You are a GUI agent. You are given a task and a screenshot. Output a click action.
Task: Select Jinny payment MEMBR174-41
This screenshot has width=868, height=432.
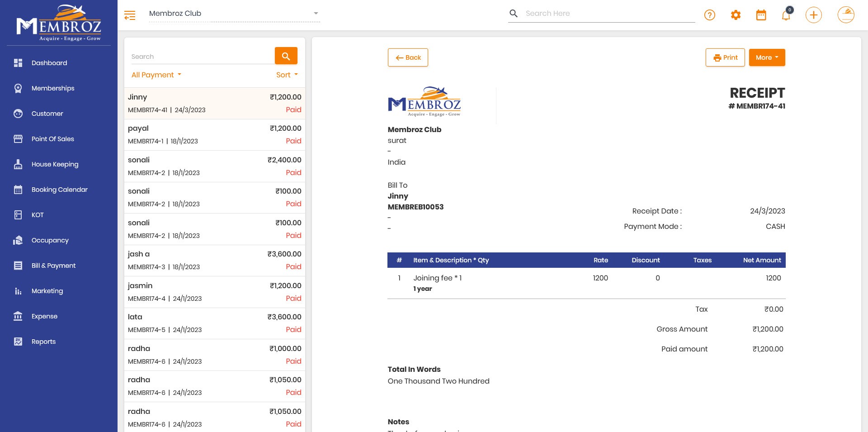pos(215,103)
